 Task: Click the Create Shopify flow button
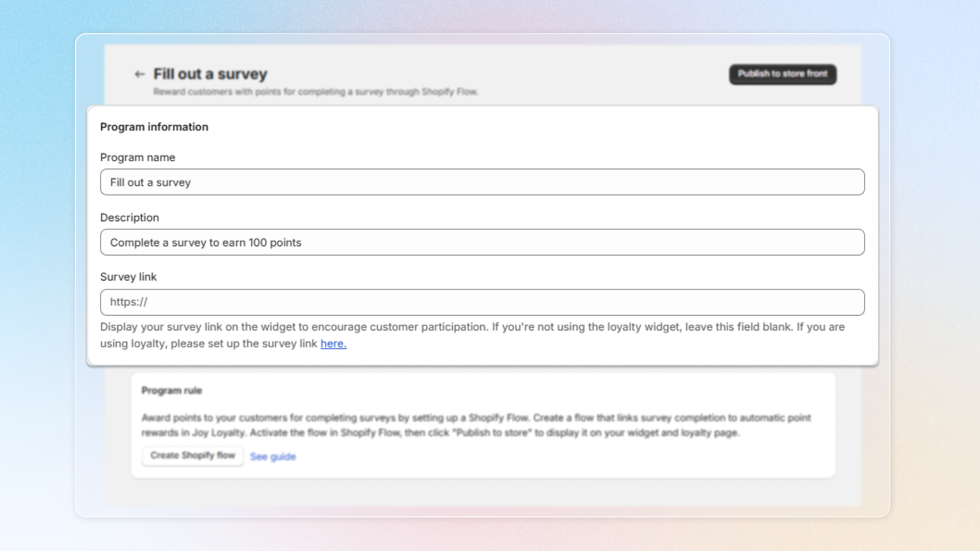pyautogui.click(x=192, y=456)
